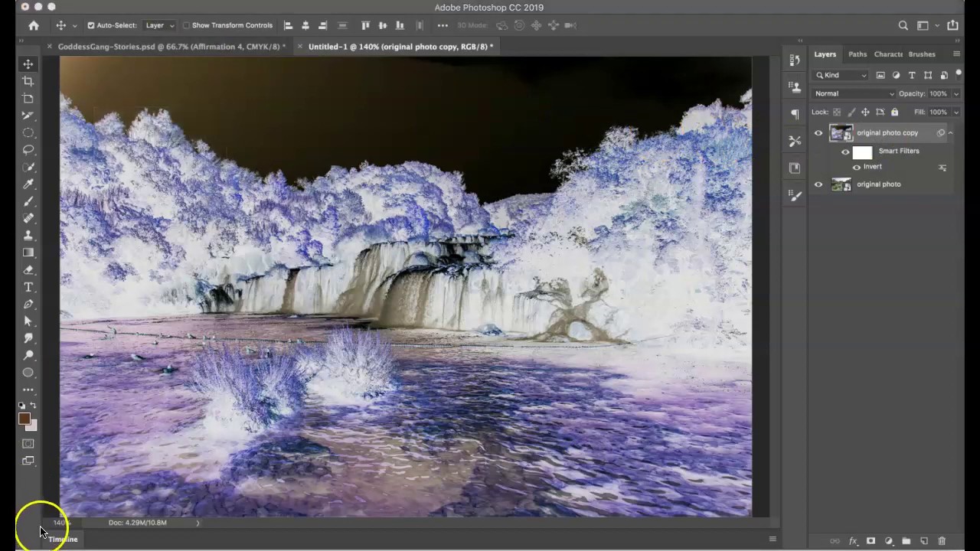Toggle the Auto-Select checkbox

tap(91, 25)
